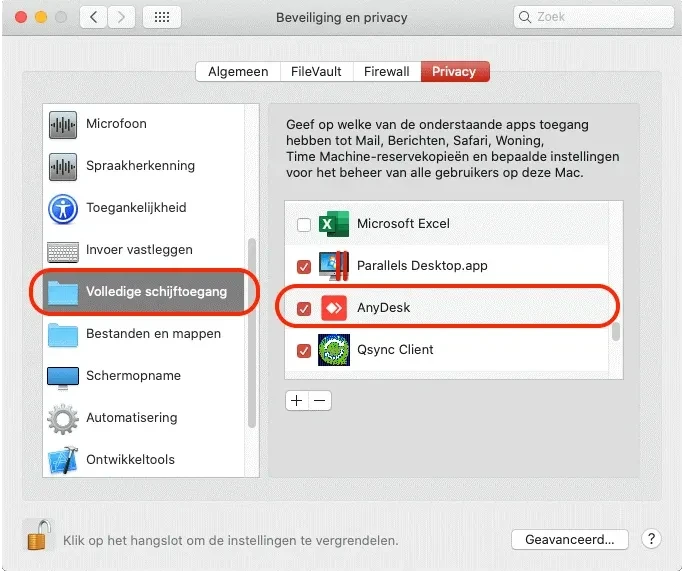Select the Qsync Client name text
The width and height of the screenshot is (682, 571).
click(x=395, y=349)
